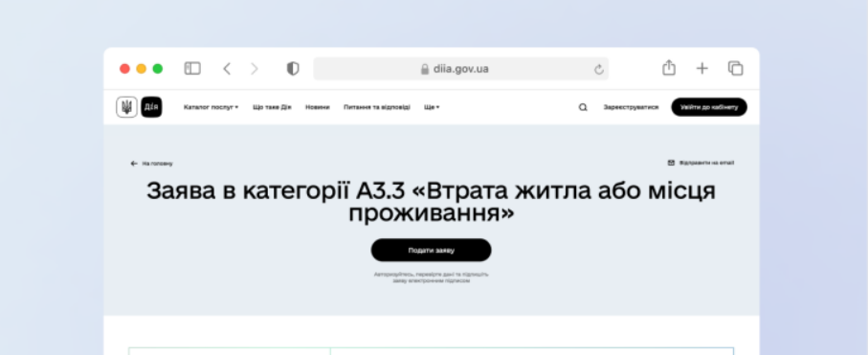The height and width of the screenshot is (355, 868).
Task: Go back with the left arrow
Action: (x=227, y=69)
